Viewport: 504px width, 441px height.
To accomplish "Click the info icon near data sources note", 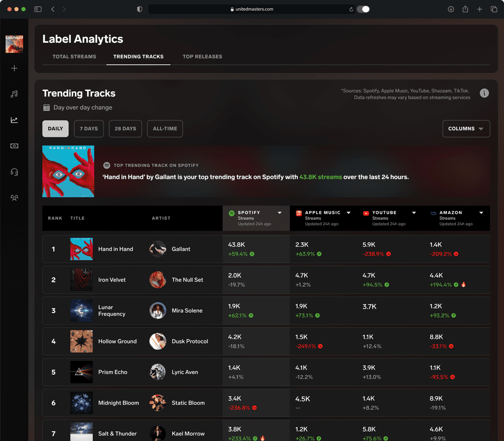I will [x=484, y=93].
